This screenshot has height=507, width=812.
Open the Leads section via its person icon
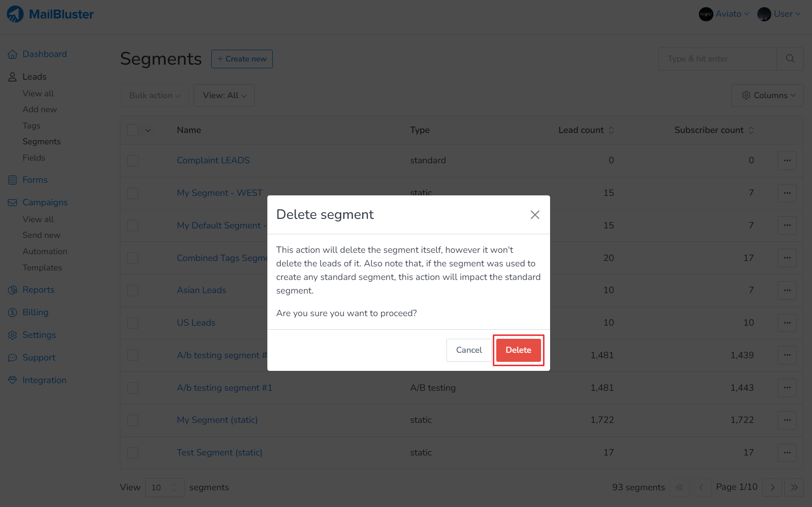(12, 76)
